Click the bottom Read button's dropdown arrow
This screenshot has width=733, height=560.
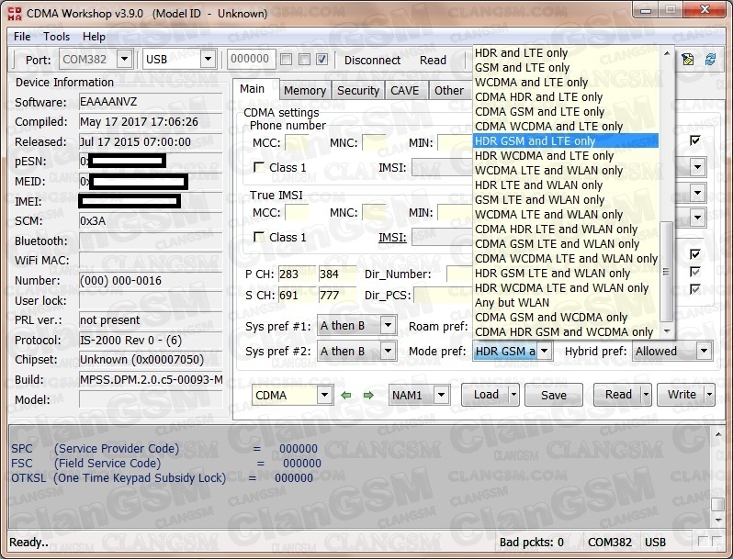point(646,395)
